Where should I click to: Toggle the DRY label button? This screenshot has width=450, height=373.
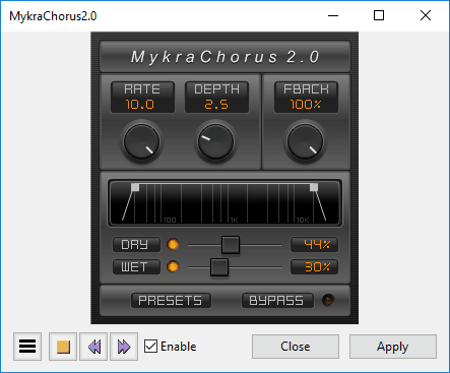pyautogui.click(x=136, y=245)
